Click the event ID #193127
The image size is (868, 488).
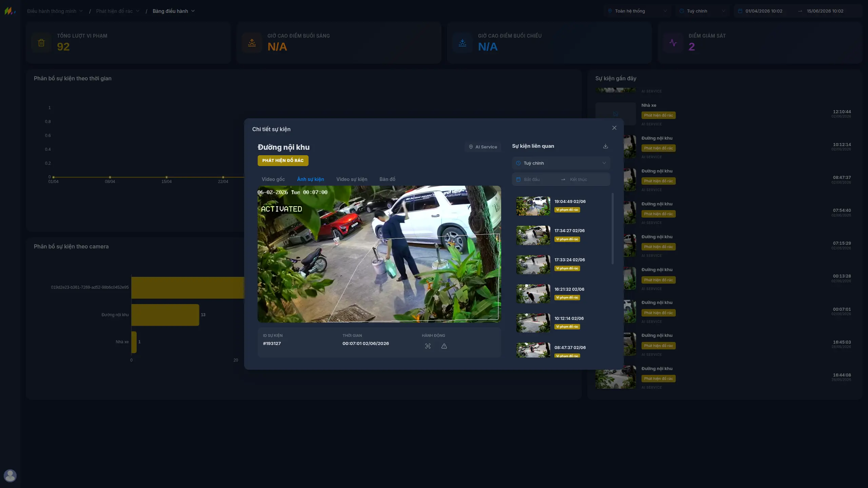pyautogui.click(x=272, y=343)
